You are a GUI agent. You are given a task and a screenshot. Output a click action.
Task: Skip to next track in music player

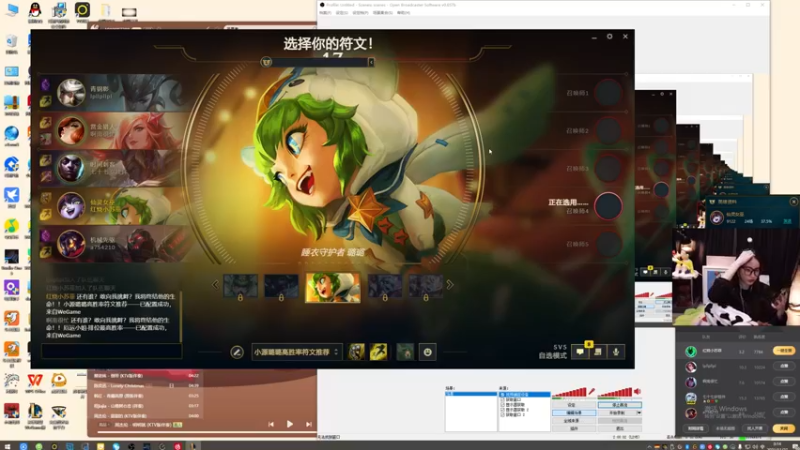point(309,424)
